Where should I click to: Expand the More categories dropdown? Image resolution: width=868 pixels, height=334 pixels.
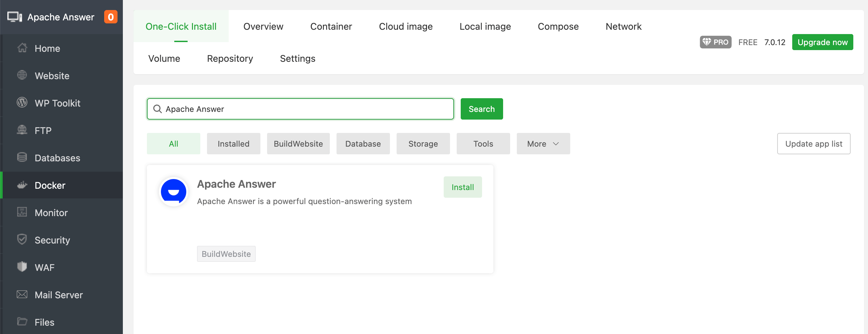click(543, 144)
